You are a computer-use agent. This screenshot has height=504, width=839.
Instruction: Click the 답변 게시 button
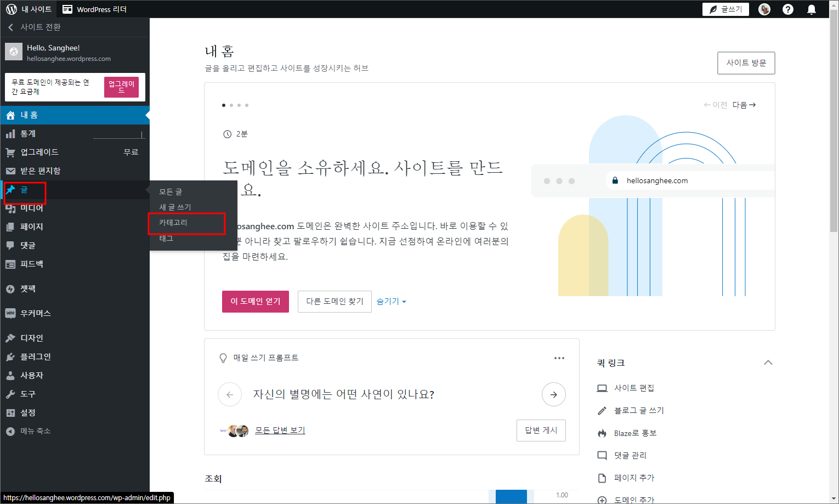(541, 431)
